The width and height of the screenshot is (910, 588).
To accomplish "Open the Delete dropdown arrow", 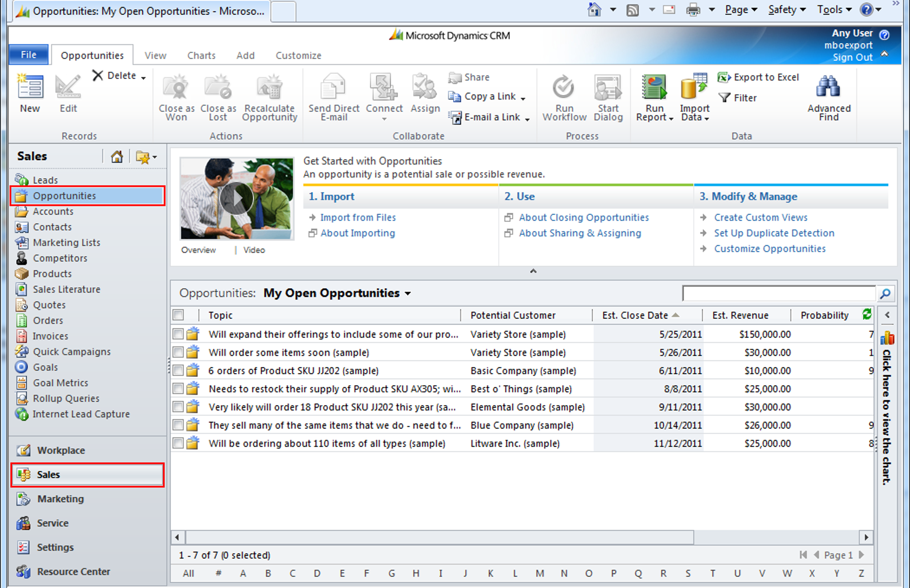I will pyautogui.click(x=143, y=78).
